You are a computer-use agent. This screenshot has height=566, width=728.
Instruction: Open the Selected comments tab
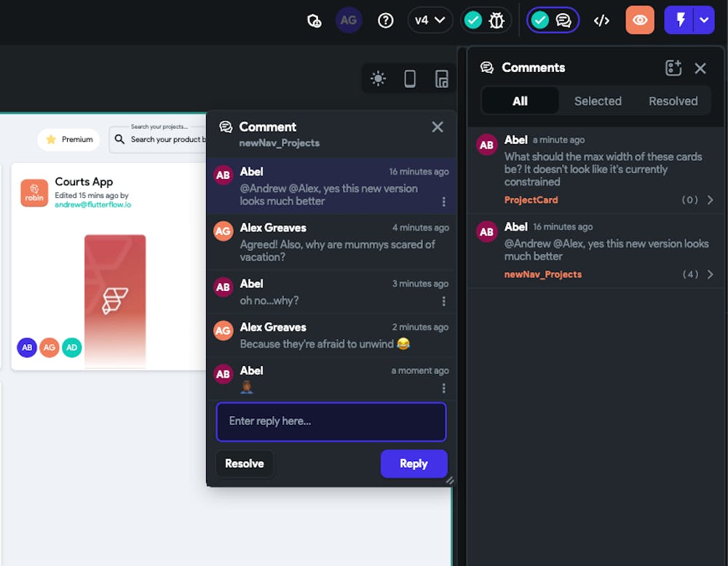[x=598, y=101]
